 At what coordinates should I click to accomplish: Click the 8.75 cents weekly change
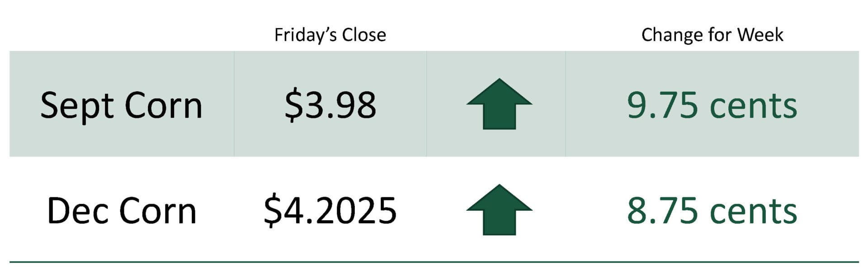[x=712, y=210]
